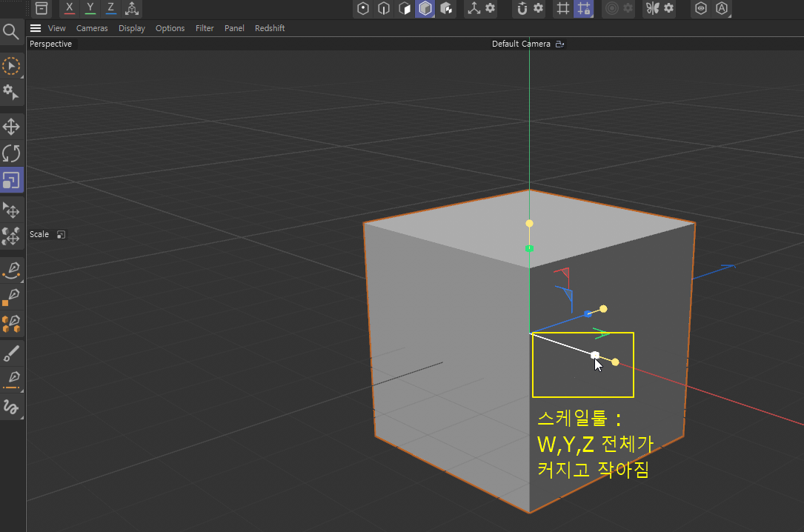Image resolution: width=804 pixels, height=532 pixels.
Task: Click the highlighted Scale tool
Action: 11,180
